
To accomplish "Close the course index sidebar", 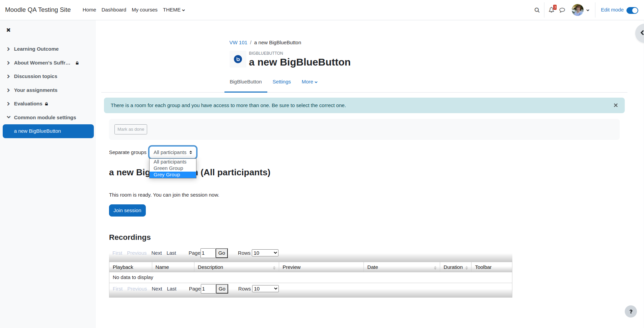I will pos(8,30).
